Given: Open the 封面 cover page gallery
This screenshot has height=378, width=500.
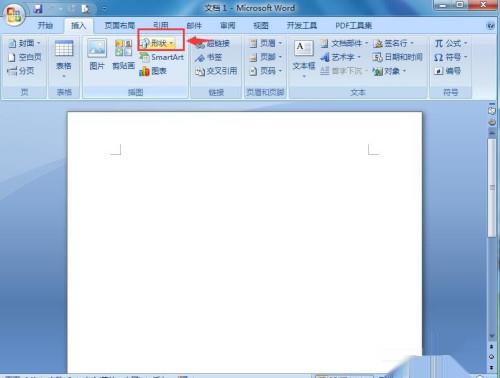Looking at the screenshot, I should (24, 43).
